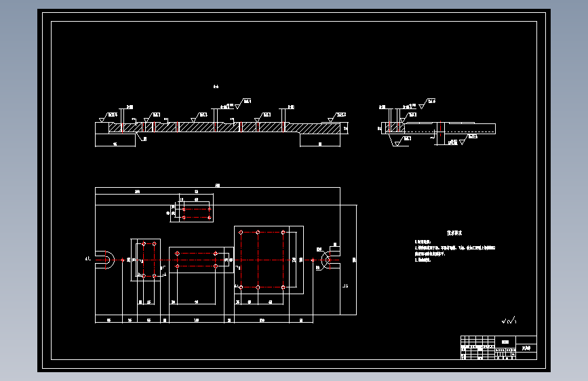This screenshot has height=381, width=588.
Task: Click the tall narrow four-hole rectangle near left slot
Action: tap(146, 260)
